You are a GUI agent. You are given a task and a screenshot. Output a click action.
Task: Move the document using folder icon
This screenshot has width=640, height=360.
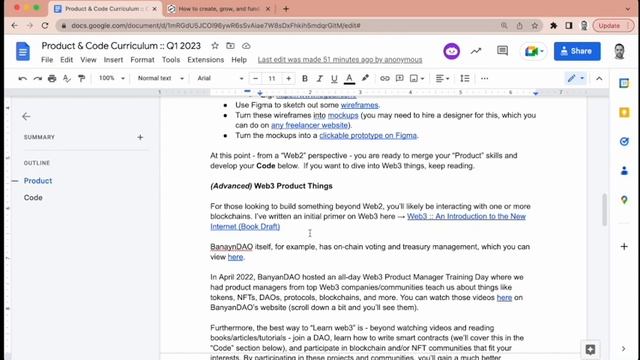(231, 46)
